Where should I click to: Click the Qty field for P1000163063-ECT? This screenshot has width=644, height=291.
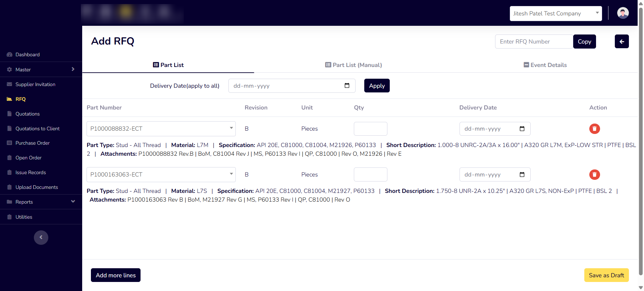371,174
